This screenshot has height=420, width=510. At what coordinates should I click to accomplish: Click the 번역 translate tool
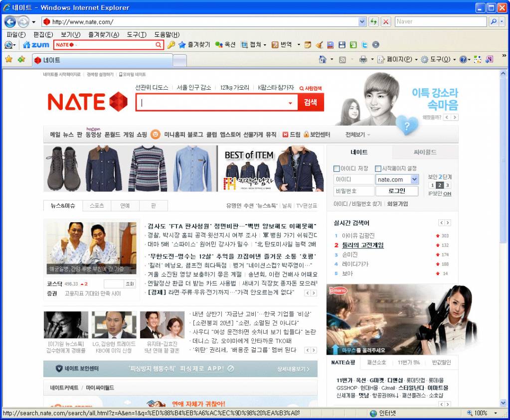point(282,45)
